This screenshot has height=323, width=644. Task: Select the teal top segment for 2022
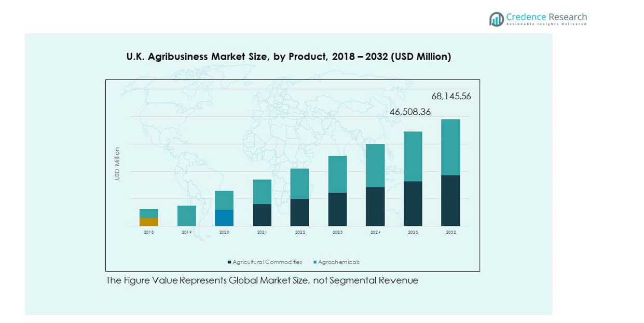tap(299, 184)
